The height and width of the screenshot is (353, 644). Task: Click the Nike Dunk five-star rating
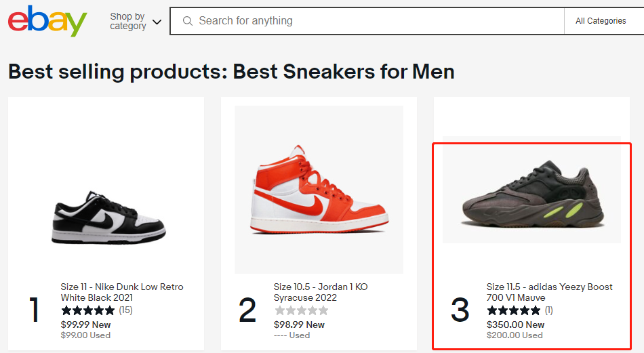(x=88, y=311)
